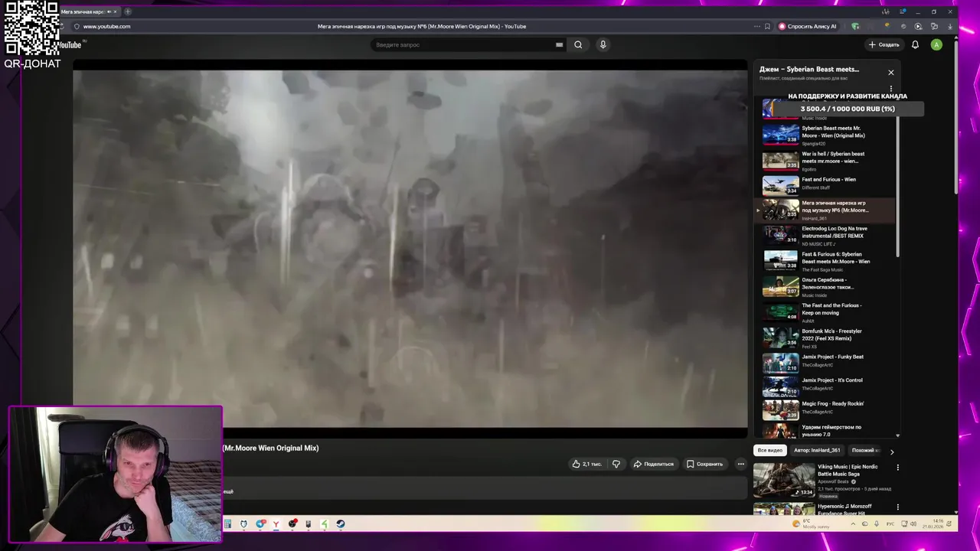
Task: Close the current YouTube browser tab
Action: (115, 11)
